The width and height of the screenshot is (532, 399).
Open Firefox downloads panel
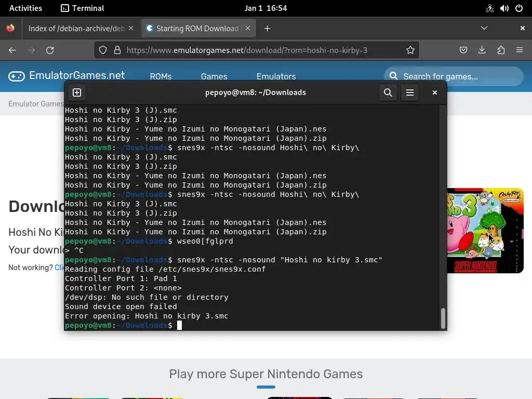point(482,50)
